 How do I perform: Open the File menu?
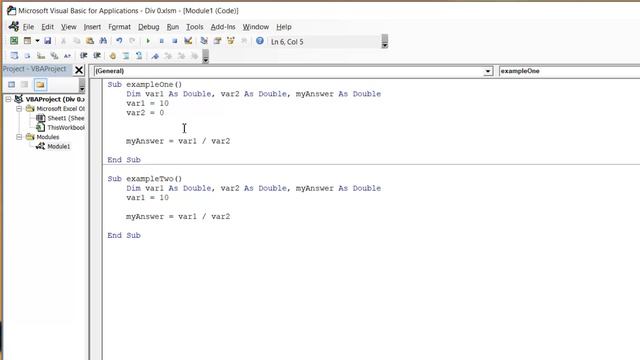click(28, 27)
